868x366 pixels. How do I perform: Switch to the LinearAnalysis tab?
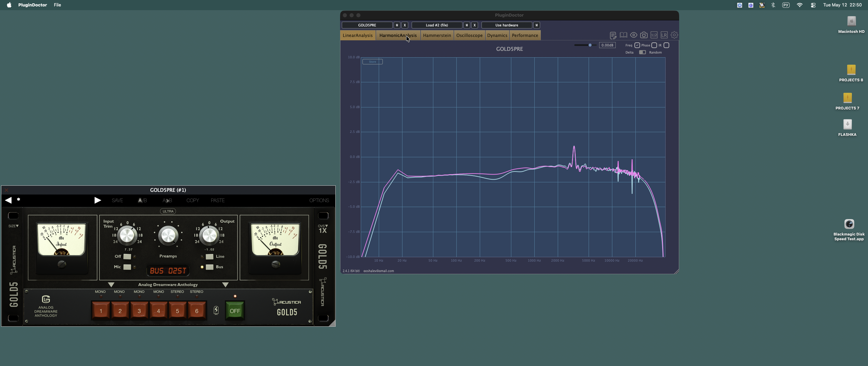(358, 35)
